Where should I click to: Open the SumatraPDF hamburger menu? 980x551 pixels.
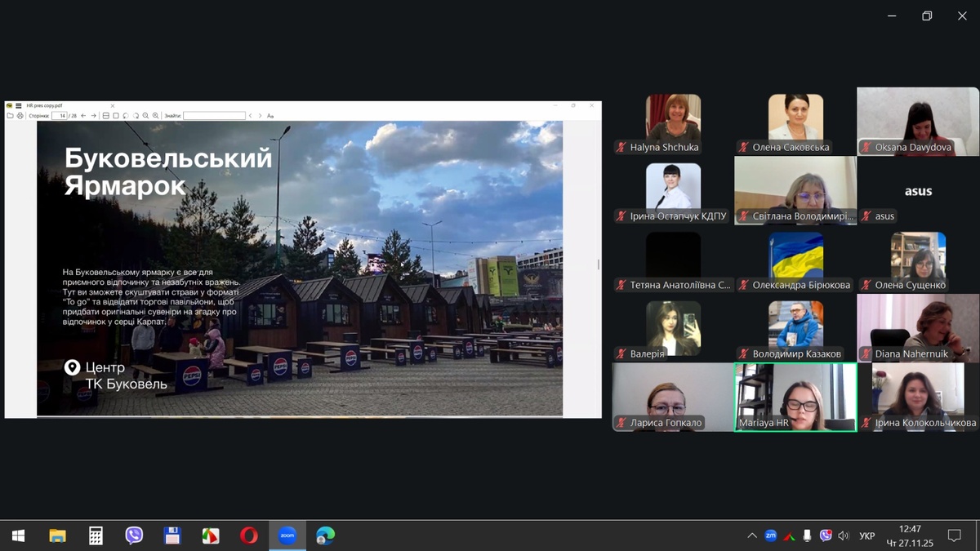coord(18,105)
